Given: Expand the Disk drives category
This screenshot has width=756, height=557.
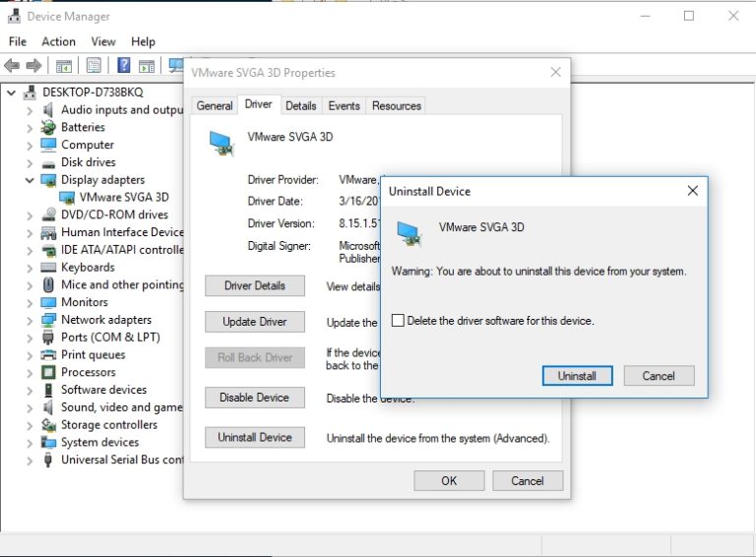Looking at the screenshot, I should click(30, 163).
